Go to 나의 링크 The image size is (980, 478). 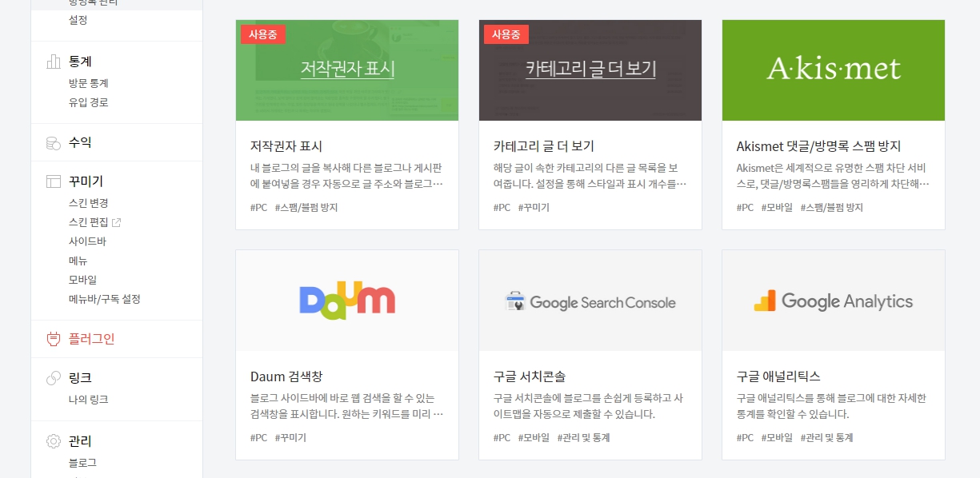click(x=89, y=400)
